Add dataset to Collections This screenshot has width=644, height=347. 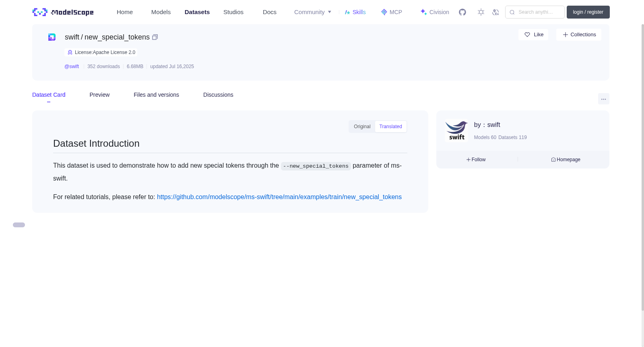point(579,35)
